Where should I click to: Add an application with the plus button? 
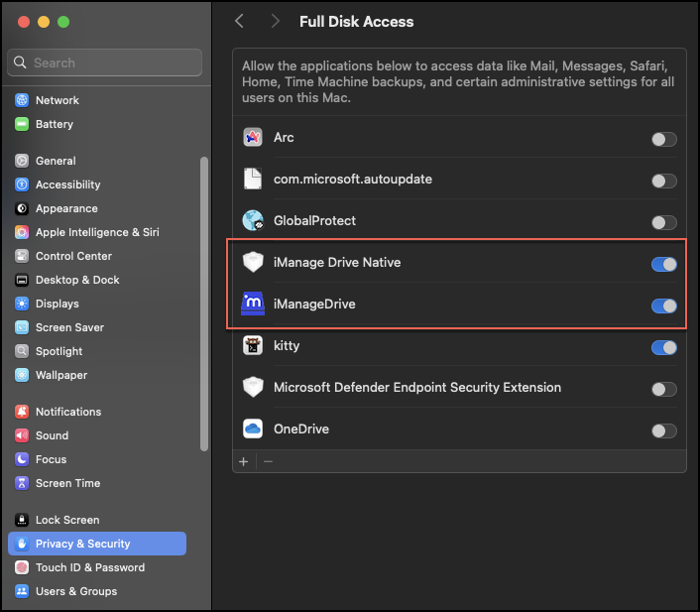(x=244, y=461)
